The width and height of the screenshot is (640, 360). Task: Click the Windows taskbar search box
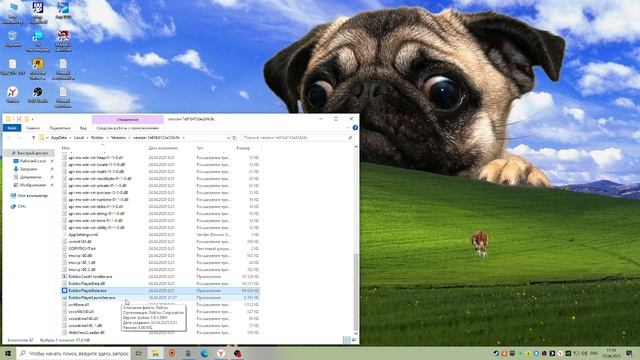tap(74, 353)
